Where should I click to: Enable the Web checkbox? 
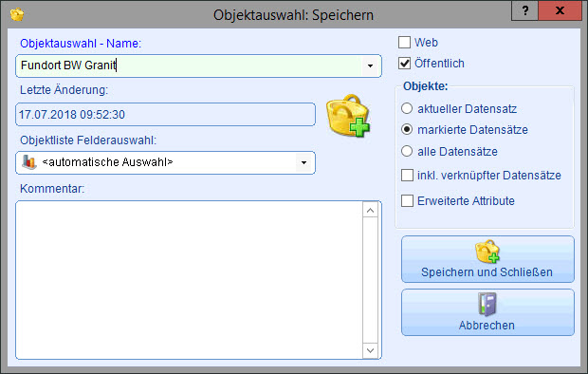tap(404, 43)
